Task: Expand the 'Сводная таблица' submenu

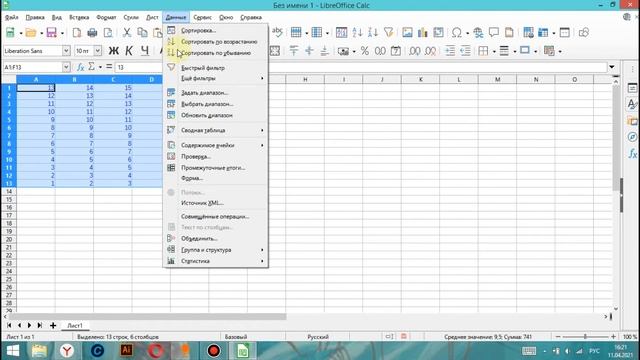Action: (x=216, y=130)
